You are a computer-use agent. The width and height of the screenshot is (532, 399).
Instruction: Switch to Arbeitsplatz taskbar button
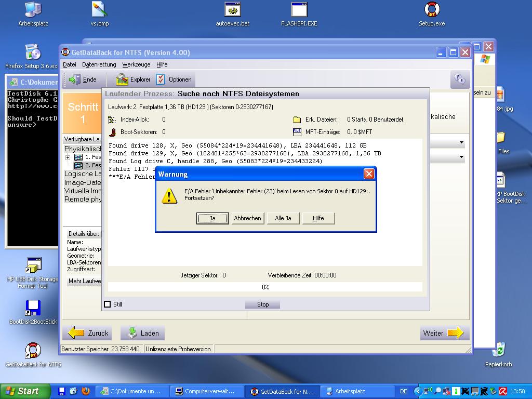click(x=356, y=391)
